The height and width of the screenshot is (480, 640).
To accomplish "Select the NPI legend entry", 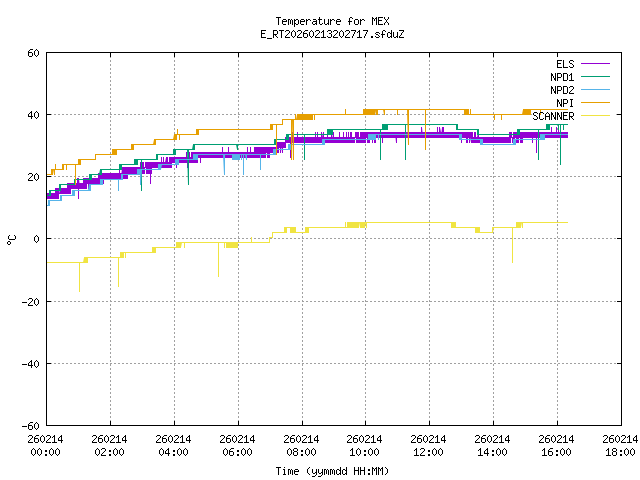I will 564,103.
